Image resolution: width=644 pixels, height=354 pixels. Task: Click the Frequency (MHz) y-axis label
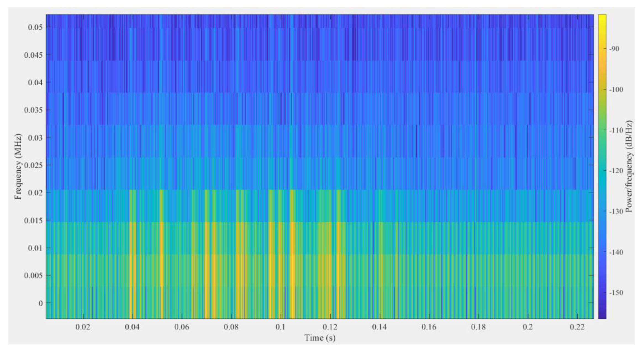18,167
